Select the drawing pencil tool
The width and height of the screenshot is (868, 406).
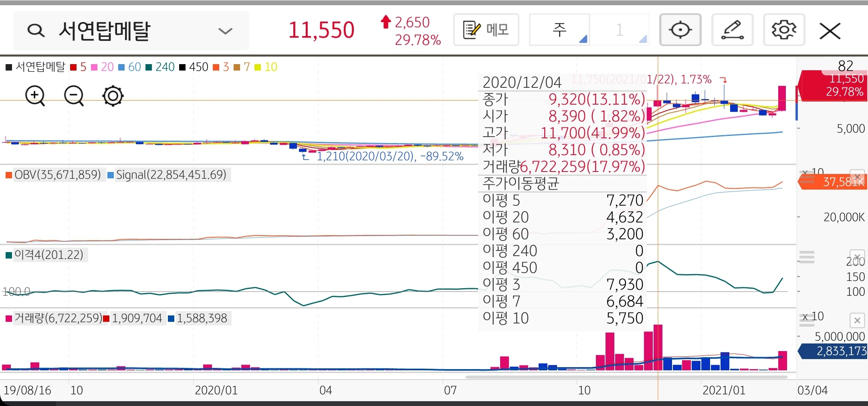(x=732, y=30)
